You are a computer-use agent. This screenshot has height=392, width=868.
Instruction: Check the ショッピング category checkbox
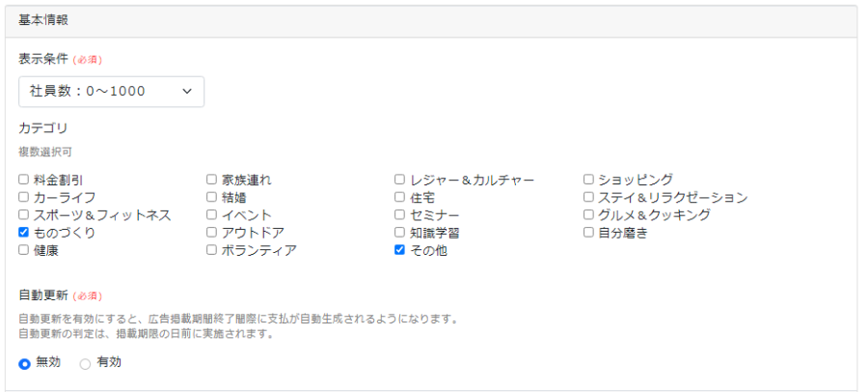(588, 180)
